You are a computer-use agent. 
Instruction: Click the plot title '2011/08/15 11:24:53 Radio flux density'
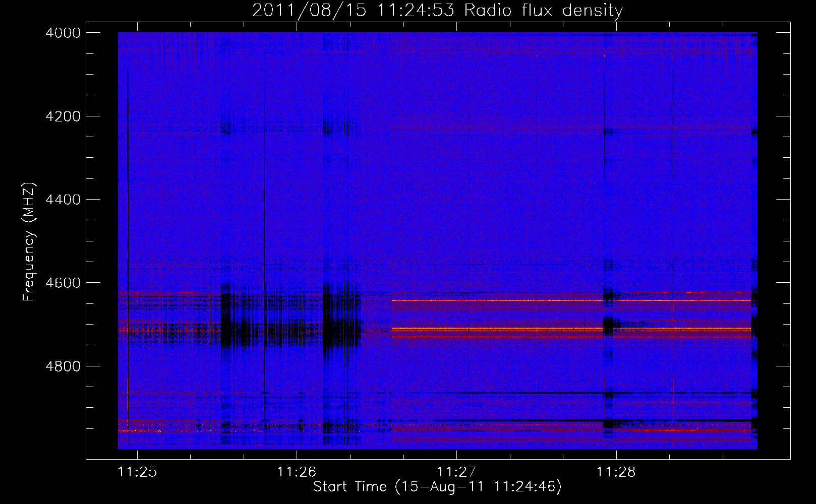[x=437, y=10]
